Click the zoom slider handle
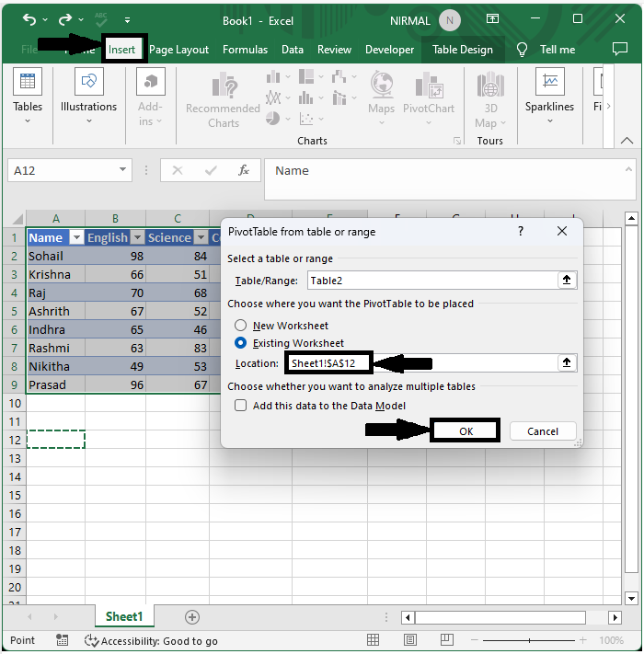This screenshot has height=654, width=644. [529, 640]
